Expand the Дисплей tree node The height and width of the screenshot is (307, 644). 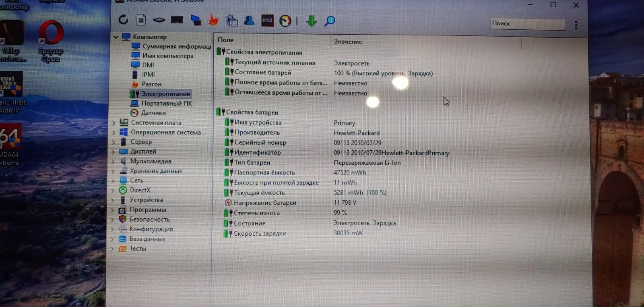pos(114,152)
